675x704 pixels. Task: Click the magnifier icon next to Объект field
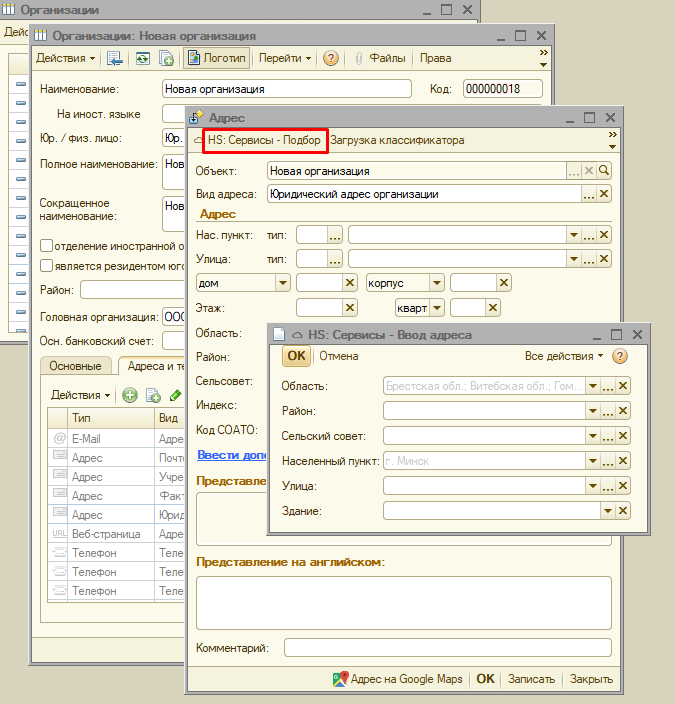[604, 171]
